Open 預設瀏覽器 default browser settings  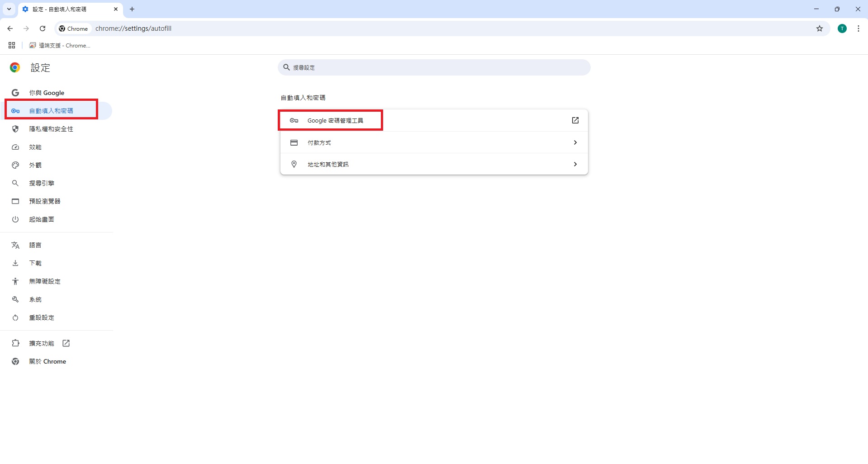pyautogui.click(x=44, y=201)
